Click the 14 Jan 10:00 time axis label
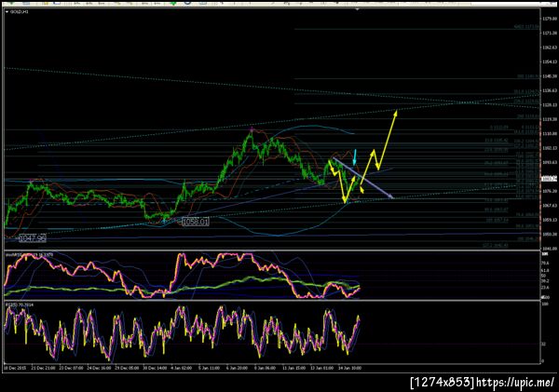Viewport: 559px width, 392px height. [349, 368]
